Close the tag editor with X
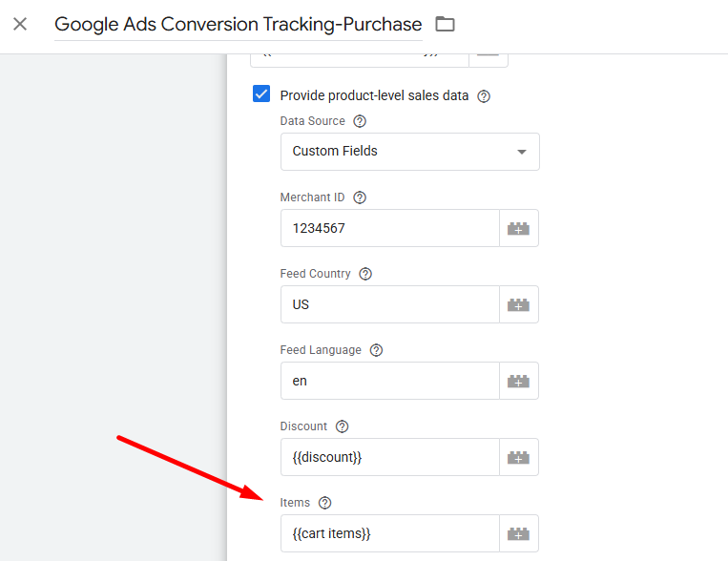The width and height of the screenshot is (728, 561). 20,24
